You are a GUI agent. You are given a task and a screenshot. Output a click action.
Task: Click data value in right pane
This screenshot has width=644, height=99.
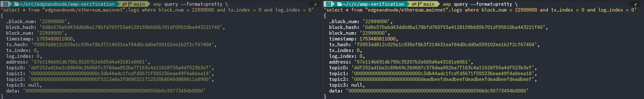pyautogui.click(x=437, y=91)
